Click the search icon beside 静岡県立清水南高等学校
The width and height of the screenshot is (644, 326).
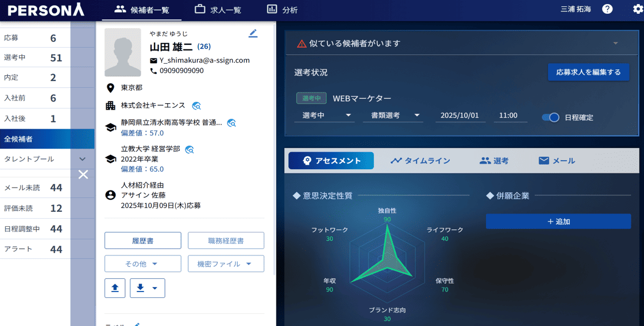(232, 123)
